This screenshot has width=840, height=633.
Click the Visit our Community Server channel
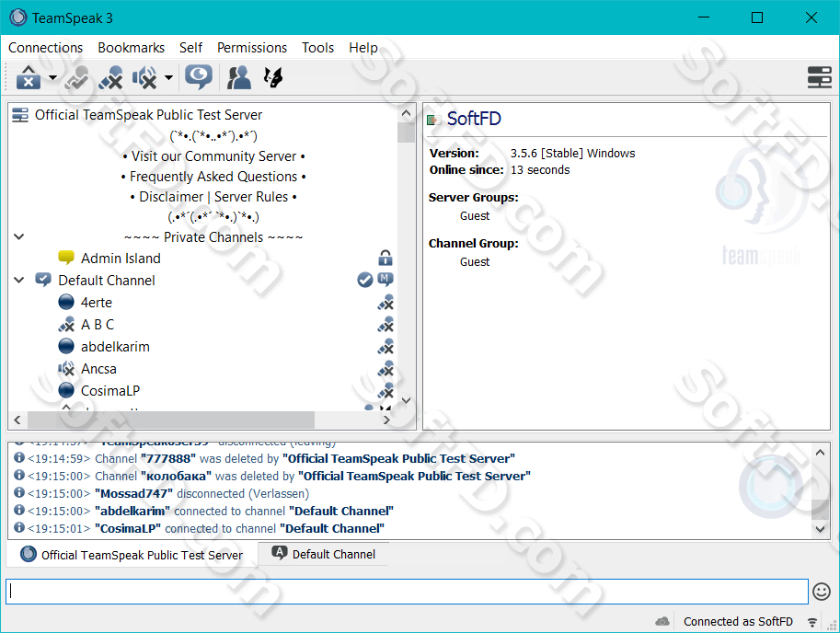pyautogui.click(x=213, y=156)
